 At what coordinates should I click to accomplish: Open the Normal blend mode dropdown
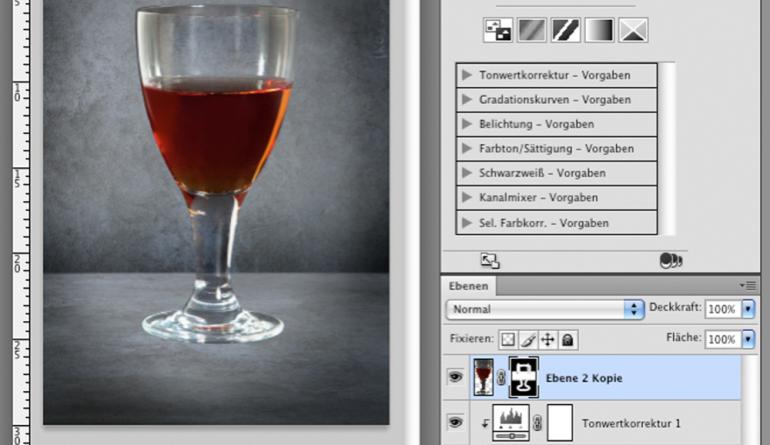pyautogui.click(x=545, y=309)
